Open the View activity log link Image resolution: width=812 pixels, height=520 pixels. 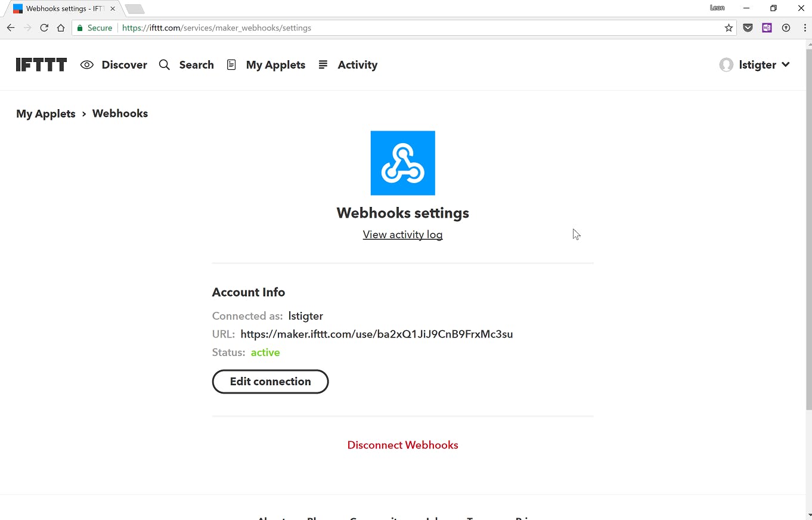tap(402, 234)
